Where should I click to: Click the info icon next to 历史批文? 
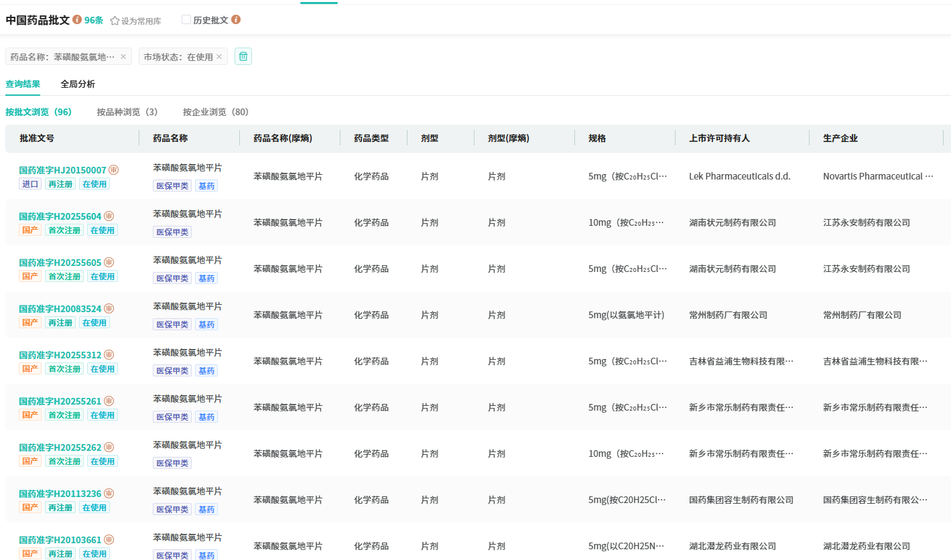[236, 20]
